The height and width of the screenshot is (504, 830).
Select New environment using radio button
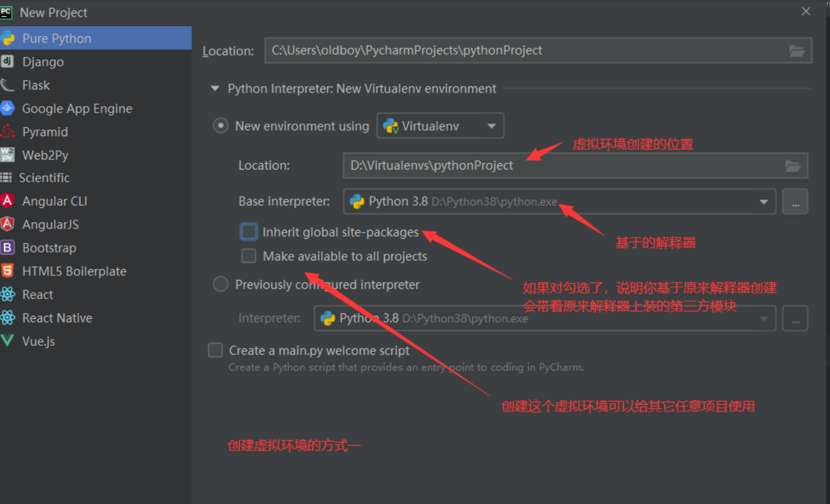coord(221,126)
